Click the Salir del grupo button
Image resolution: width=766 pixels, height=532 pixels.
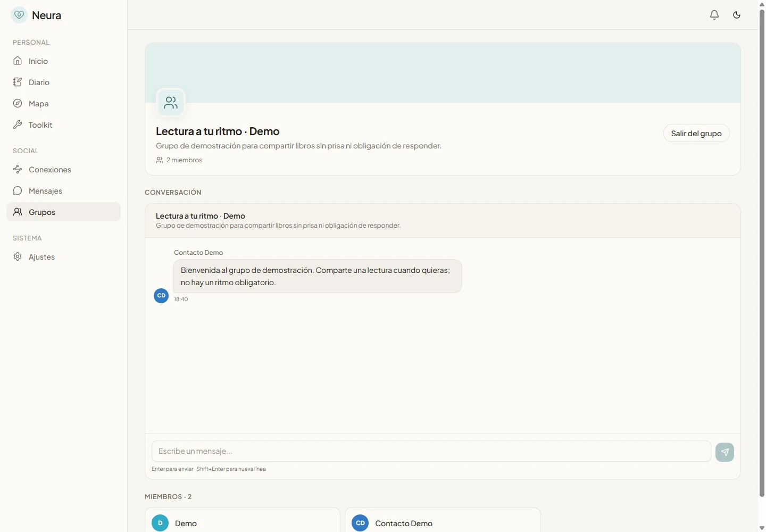(696, 133)
